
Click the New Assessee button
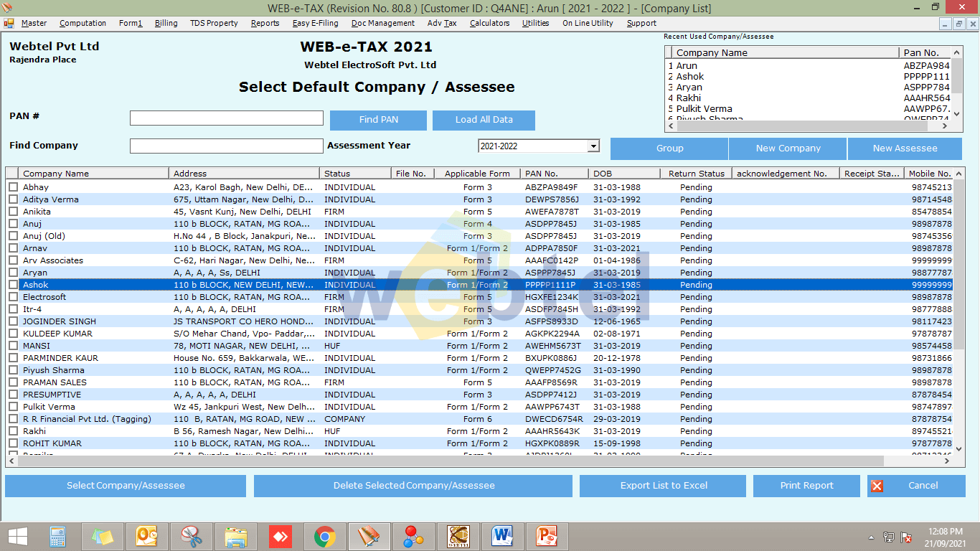coord(905,149)
